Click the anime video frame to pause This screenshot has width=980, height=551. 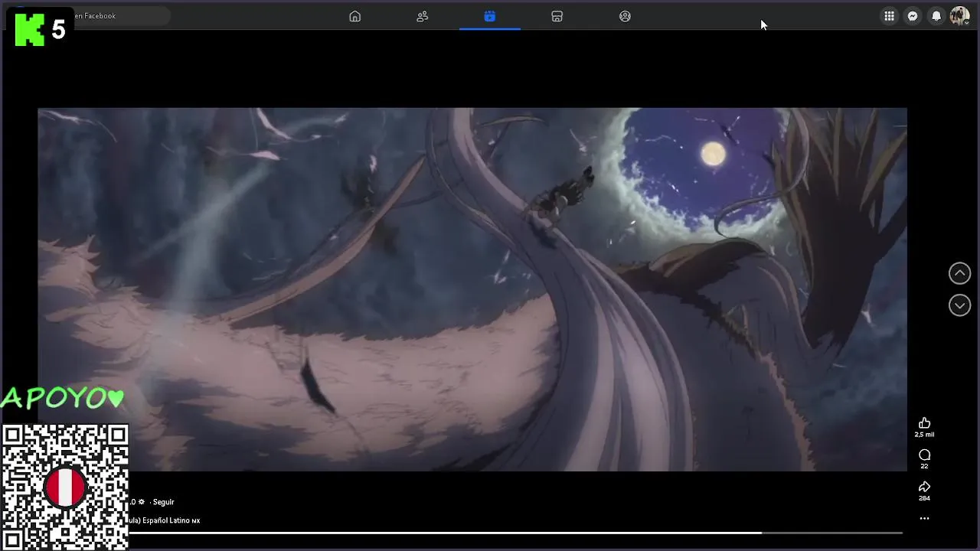[x=472, y=289]
